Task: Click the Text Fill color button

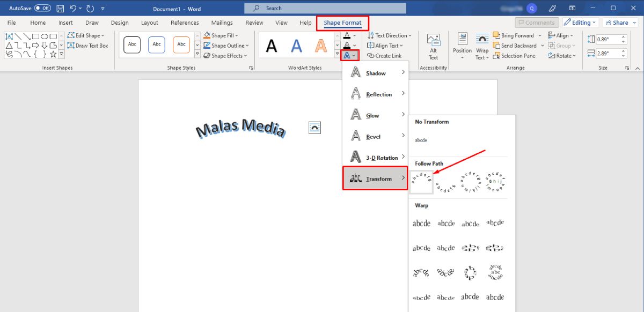Action: [347, 35]
